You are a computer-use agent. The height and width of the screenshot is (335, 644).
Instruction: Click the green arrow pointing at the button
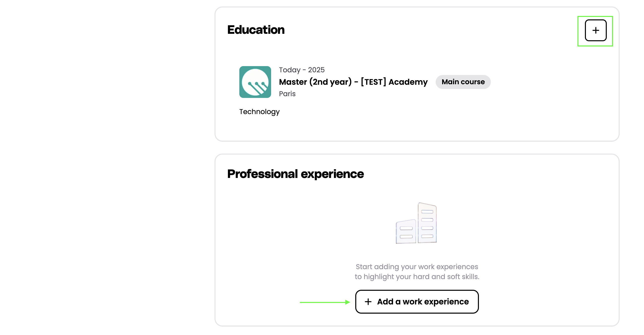tap(324, 302)
